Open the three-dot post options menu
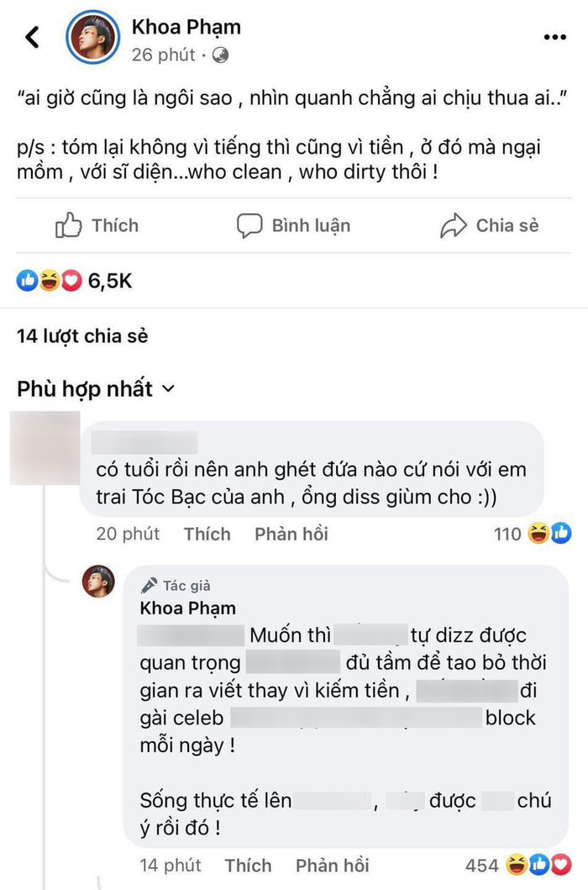Screen dimensions: 588x890 (x=554, y=36)
